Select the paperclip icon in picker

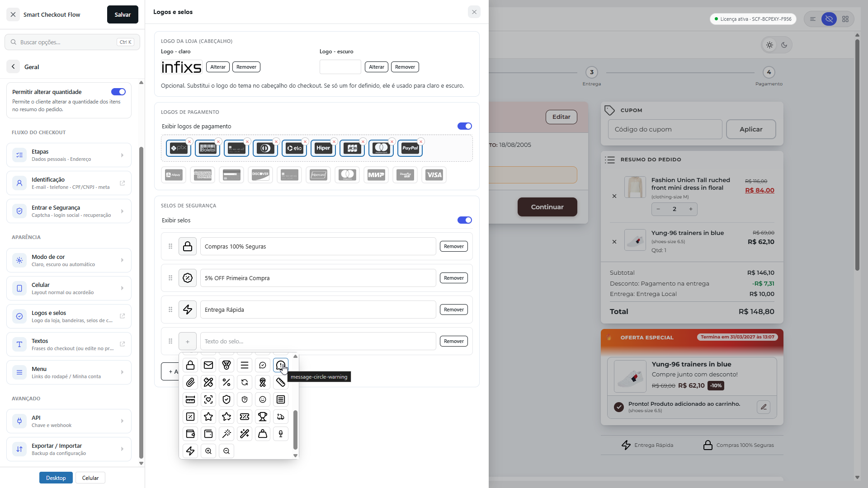pyautogui.click(x=190, y=382)
